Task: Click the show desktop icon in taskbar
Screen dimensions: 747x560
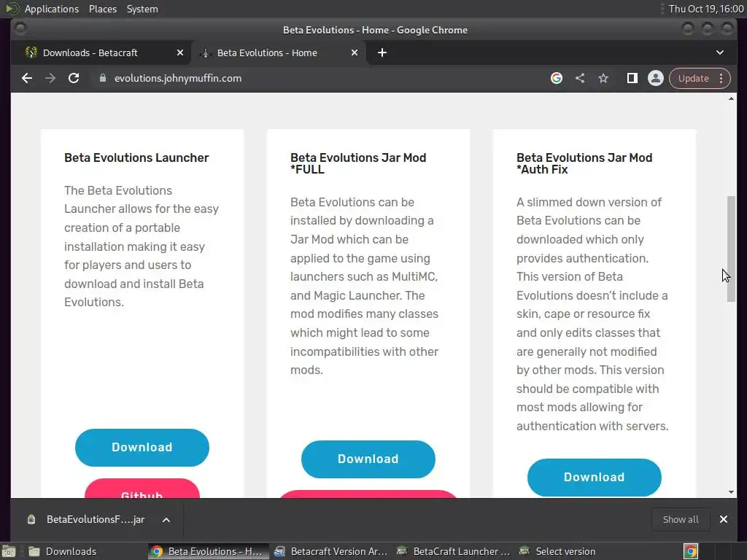Action: click(9, 551)
